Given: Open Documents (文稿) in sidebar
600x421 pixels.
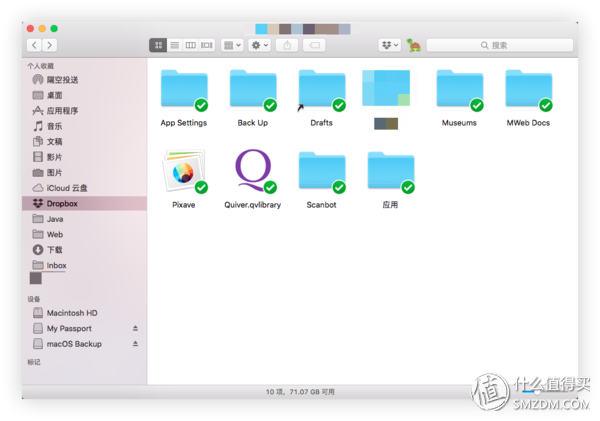Looking at the screenshot, I should (84, 142).
